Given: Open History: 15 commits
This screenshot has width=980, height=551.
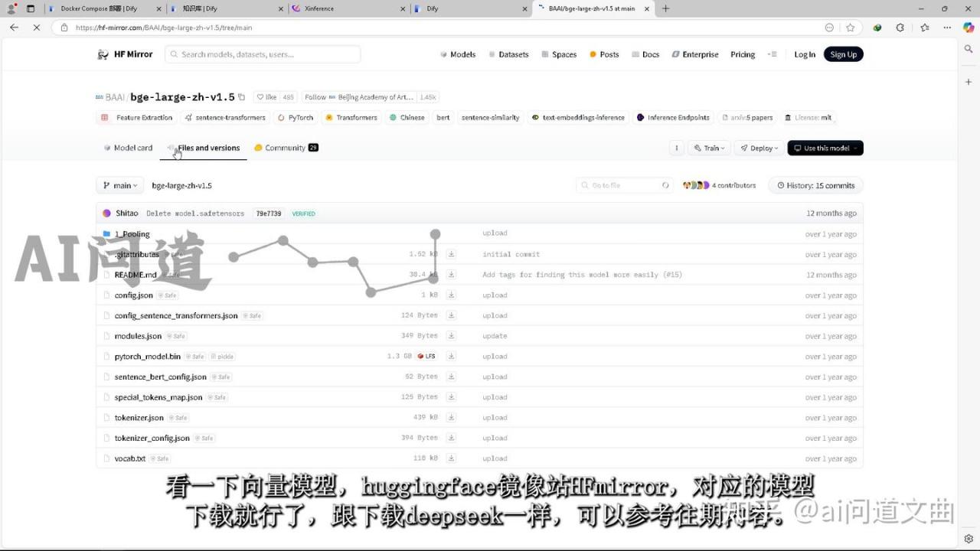Looking at the screenshot, I should tap(816, 185).
